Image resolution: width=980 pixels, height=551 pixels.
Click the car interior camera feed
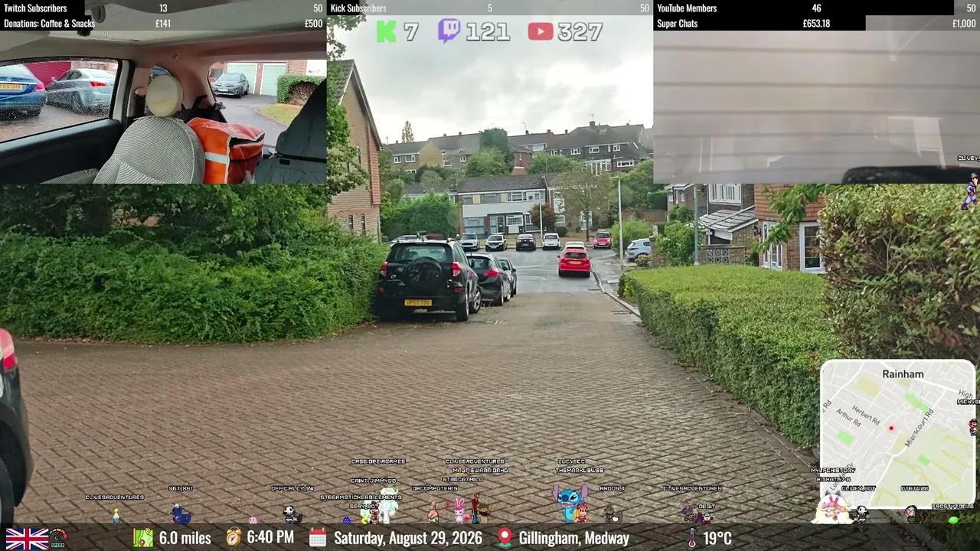click(163, 107)
